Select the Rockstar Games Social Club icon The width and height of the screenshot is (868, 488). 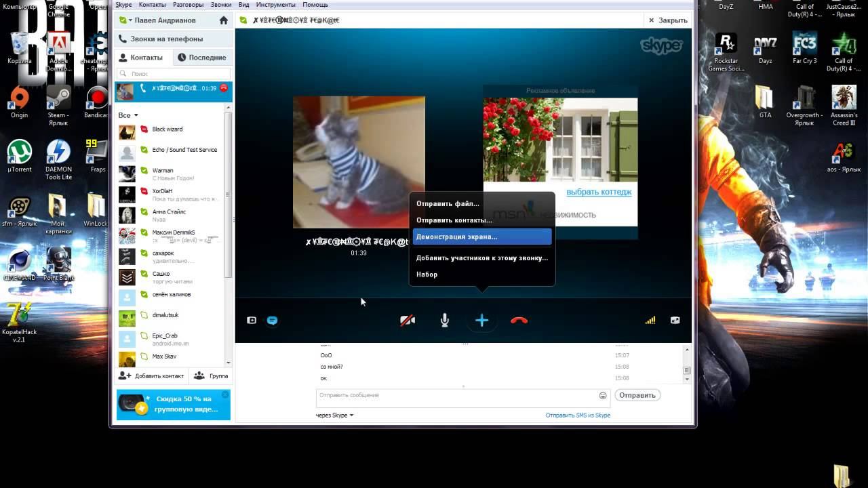coord(726,52)
